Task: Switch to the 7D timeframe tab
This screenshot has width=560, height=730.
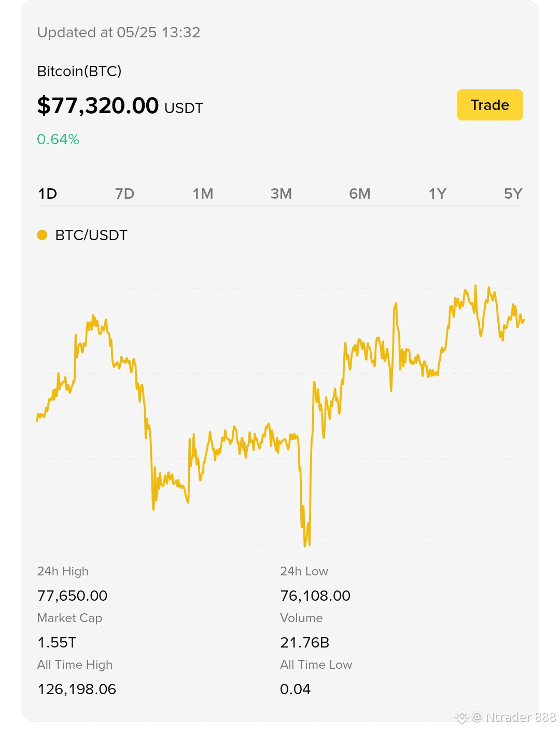Action: click(x=124, y=194)
